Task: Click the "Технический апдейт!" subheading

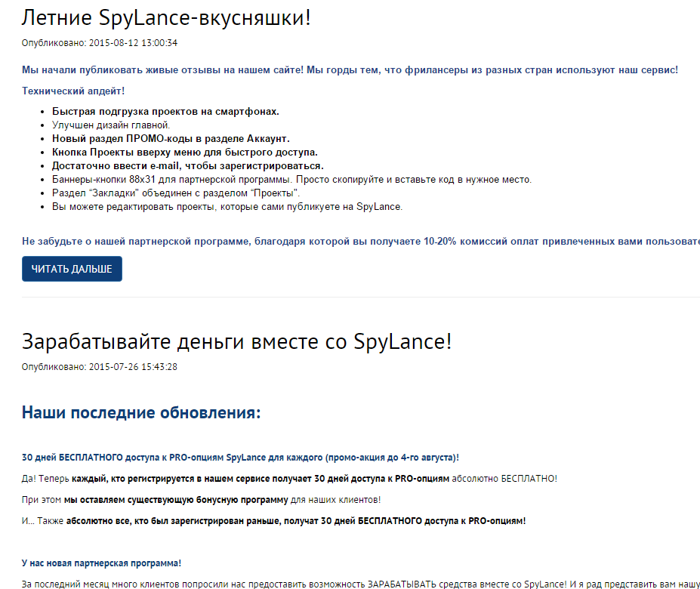Action: coord(73,91)
